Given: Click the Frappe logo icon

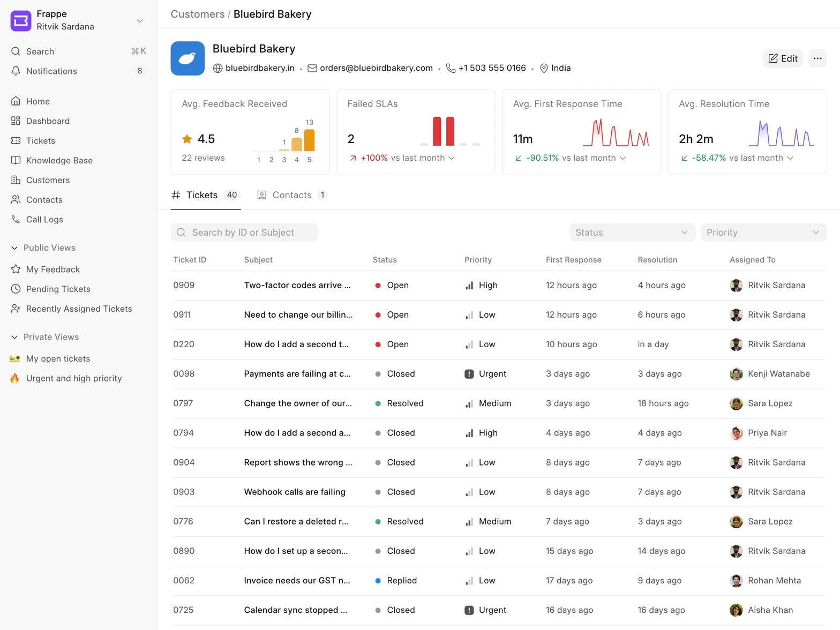Looking at the screenshot, I should pyautogui.click(x=21, y=20).
